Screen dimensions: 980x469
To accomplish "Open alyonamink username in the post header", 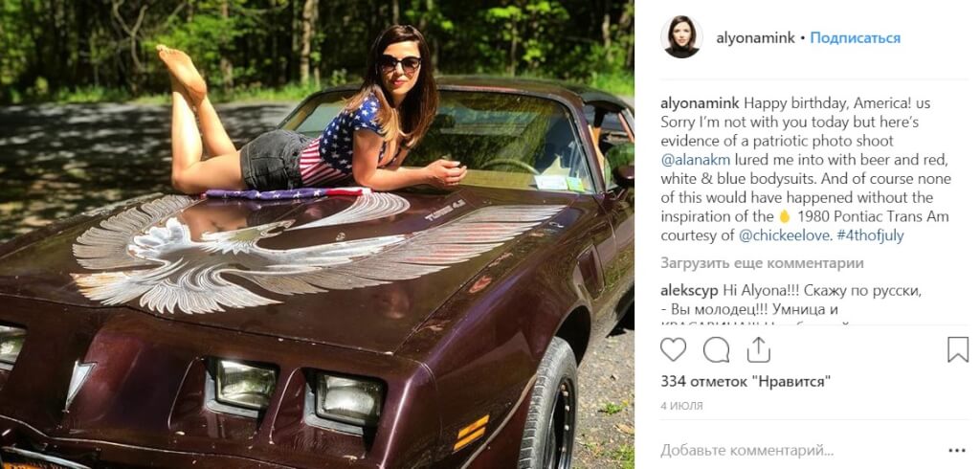I will click(755, 38).
